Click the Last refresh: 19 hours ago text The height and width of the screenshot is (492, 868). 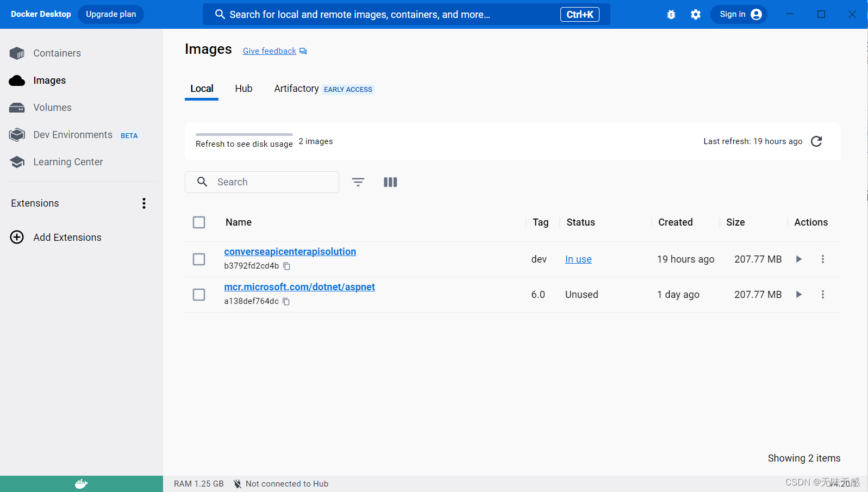pos(753,141)
